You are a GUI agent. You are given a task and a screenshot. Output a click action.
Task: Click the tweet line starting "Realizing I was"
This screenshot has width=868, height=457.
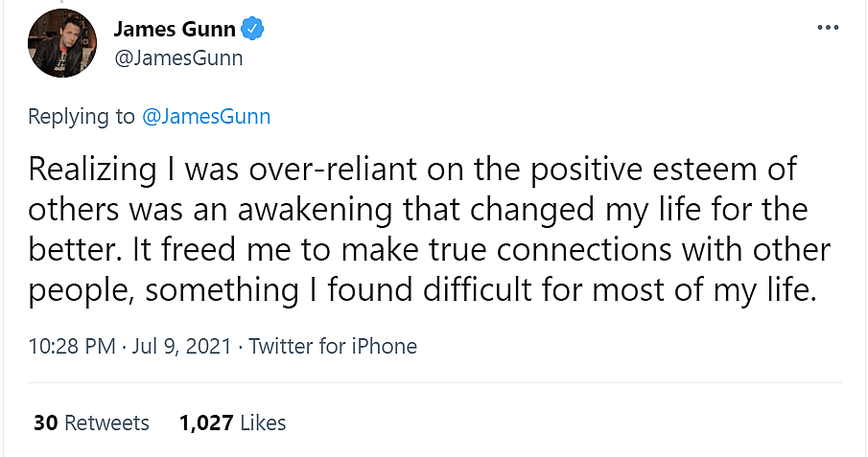pos(412,170)
